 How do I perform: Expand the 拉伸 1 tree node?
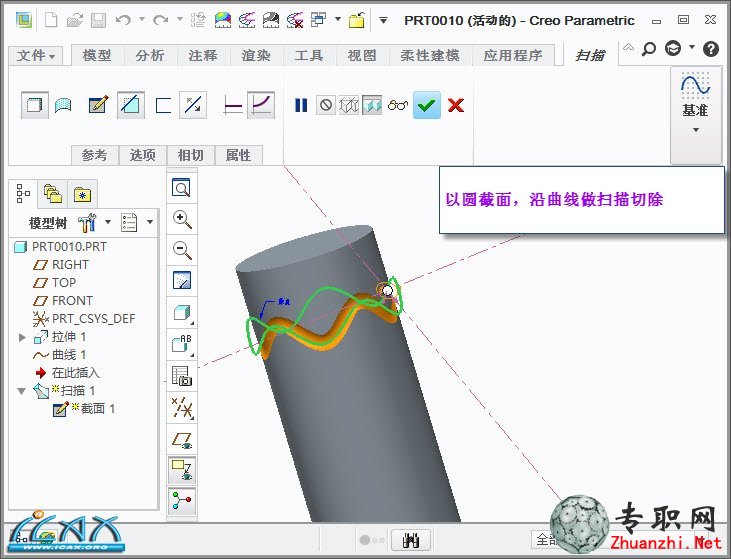(21, 337)
